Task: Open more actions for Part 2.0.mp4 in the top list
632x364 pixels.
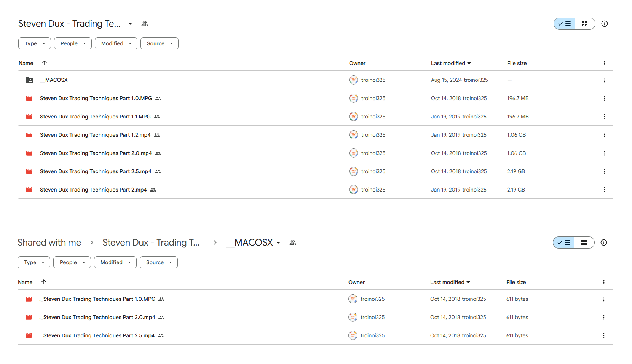Action: 604,153
